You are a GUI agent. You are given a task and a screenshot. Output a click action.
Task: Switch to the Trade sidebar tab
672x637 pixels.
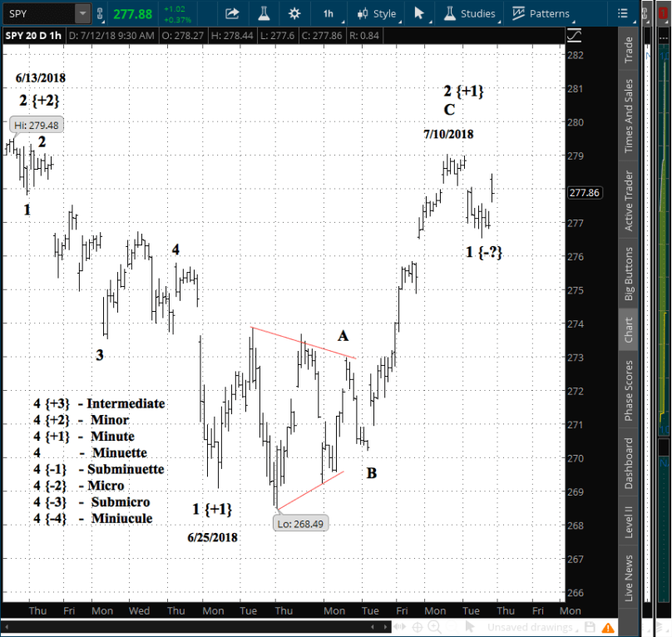[629, 52]
